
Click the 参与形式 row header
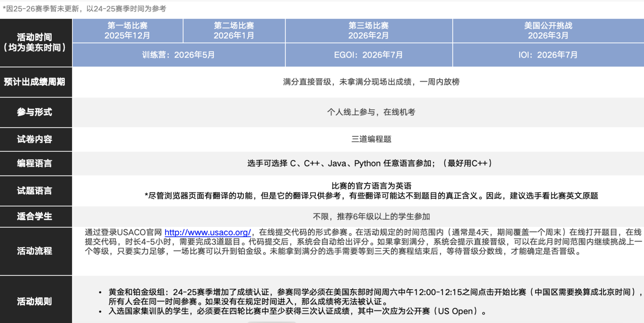coord(35,112)
